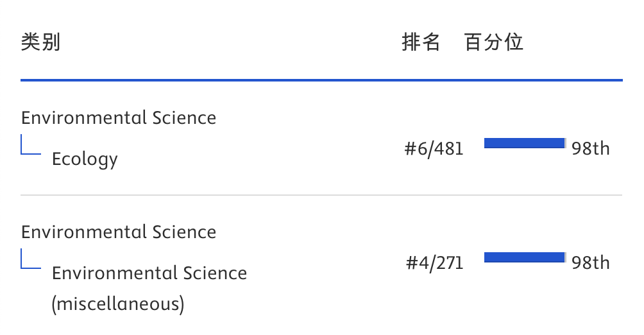Select the first Environmental Science category

coord(119,118)
